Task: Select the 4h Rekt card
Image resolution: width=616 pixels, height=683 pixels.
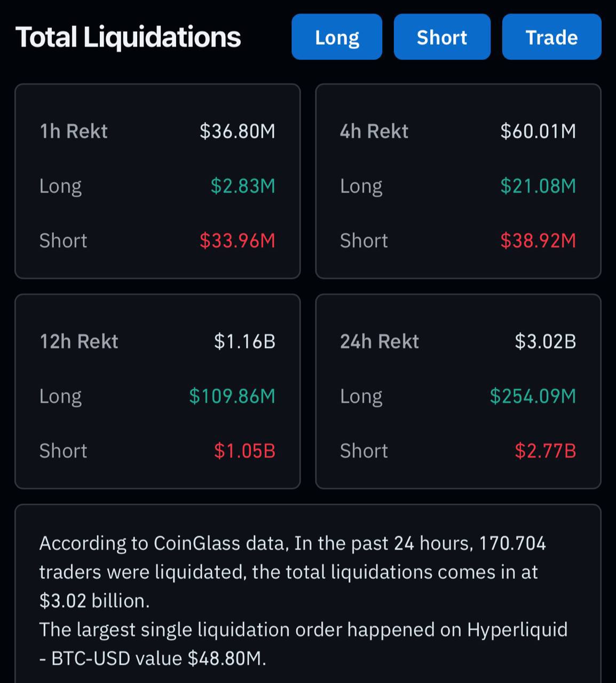Action: point(458,181)
